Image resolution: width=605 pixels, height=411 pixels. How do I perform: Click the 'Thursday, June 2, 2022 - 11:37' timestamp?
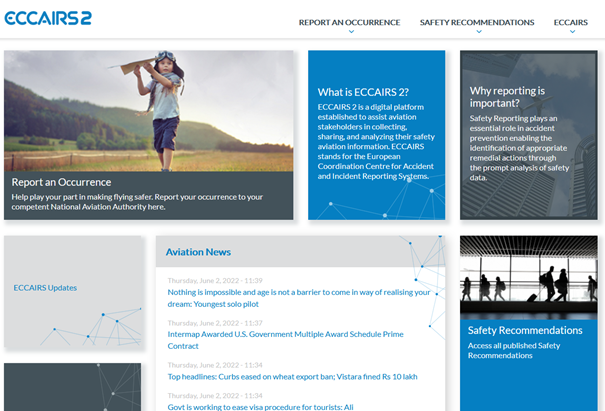(x=215, y=323)
